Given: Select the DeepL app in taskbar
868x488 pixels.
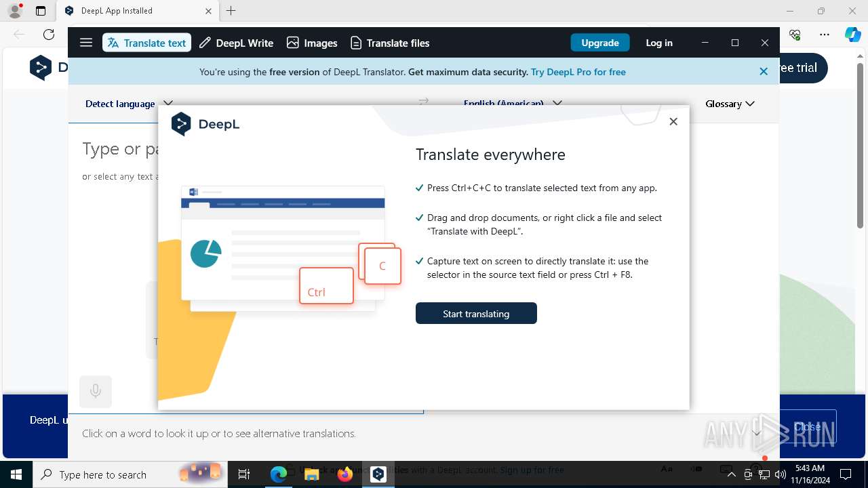Looking at the screenshot, I should coord(378,474).
